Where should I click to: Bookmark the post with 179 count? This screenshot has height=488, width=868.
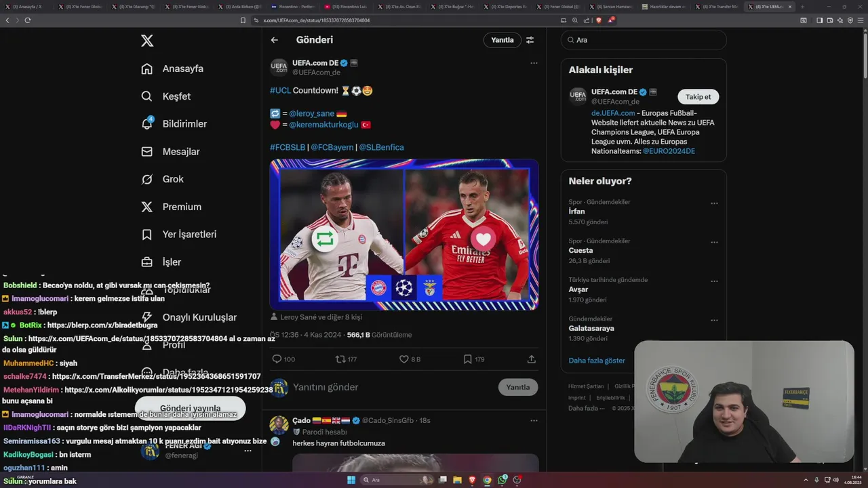coord(474,359)
